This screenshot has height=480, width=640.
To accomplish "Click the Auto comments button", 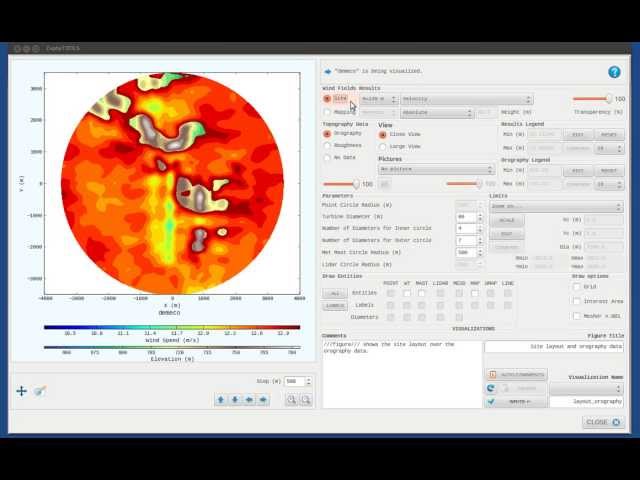I will click(517, 375).
